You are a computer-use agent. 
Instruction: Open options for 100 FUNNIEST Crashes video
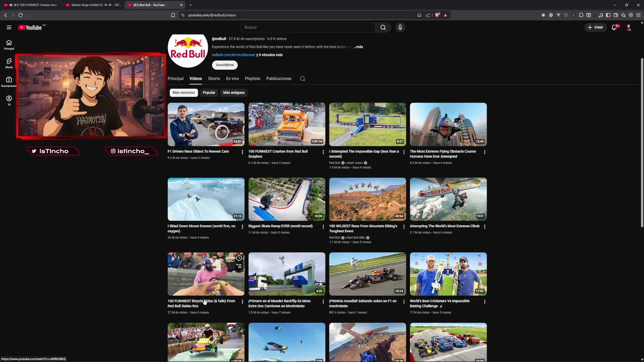(x=323, y=152)
